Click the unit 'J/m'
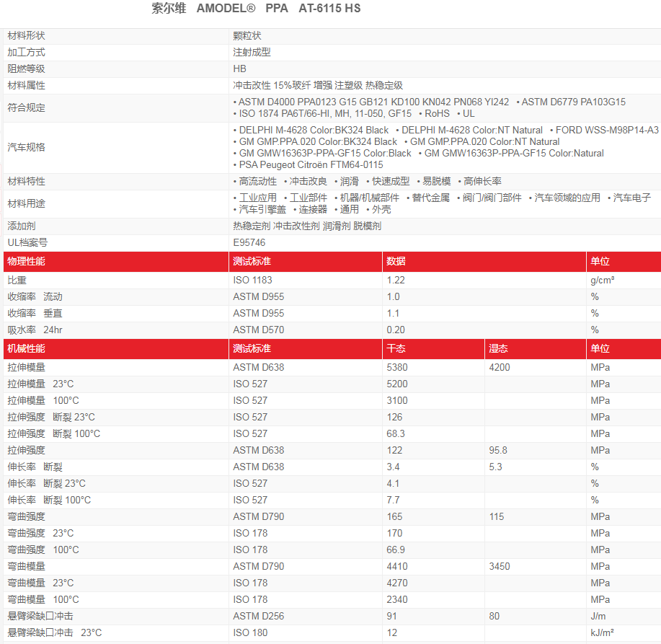This screenshot has height=644, width=661. (598, 617)
